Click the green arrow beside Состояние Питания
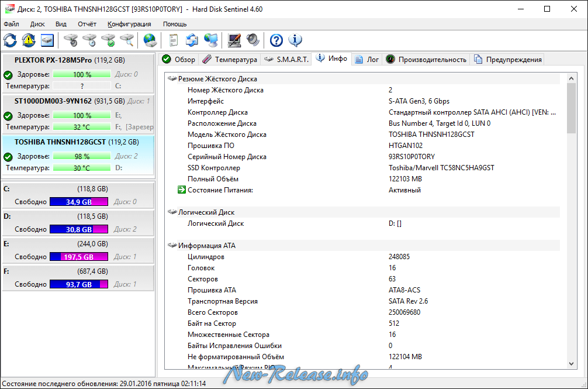Viewport: 588px width, 389px height. pyautogui.click(x=182, y=190)
